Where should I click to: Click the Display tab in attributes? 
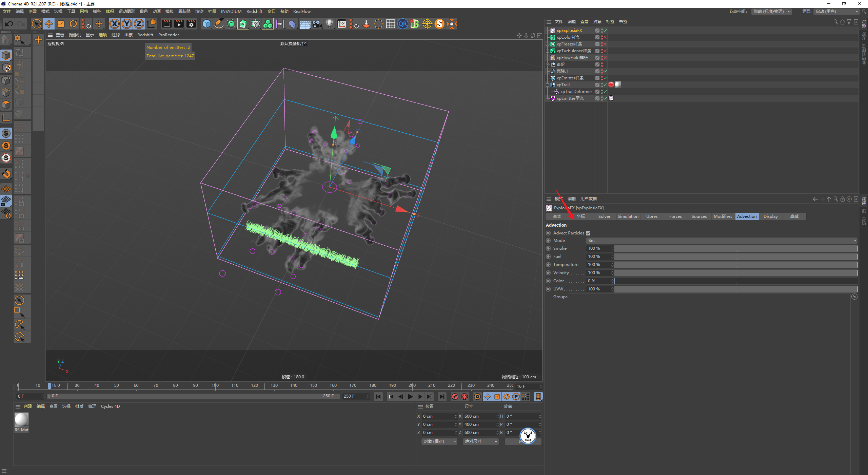coord(770,216)
